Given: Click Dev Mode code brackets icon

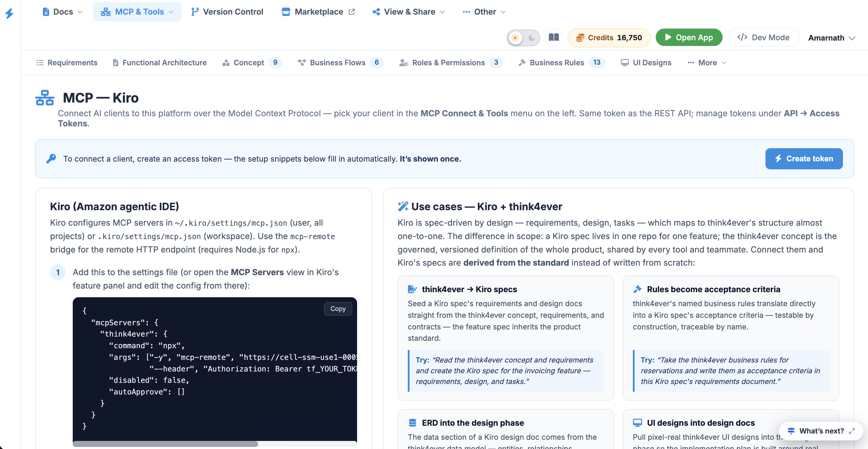Looking at the screenshot, I should pyautogui.click(x=742, y=37).
